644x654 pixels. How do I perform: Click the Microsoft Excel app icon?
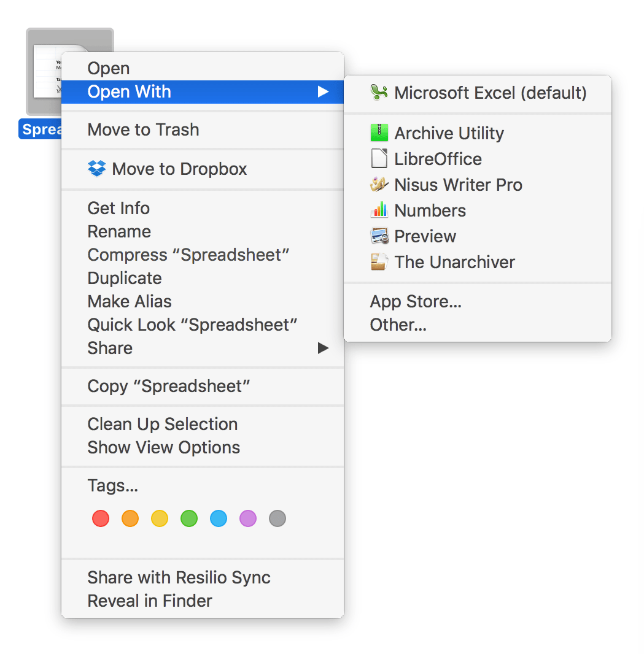point(379,92)
